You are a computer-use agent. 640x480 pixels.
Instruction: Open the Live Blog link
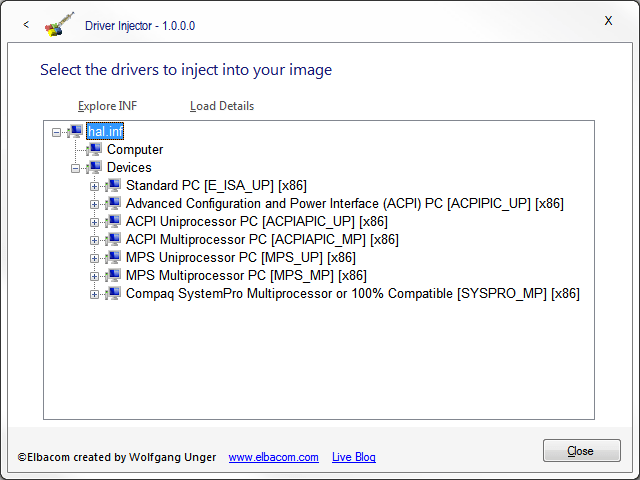pos(353,457)
